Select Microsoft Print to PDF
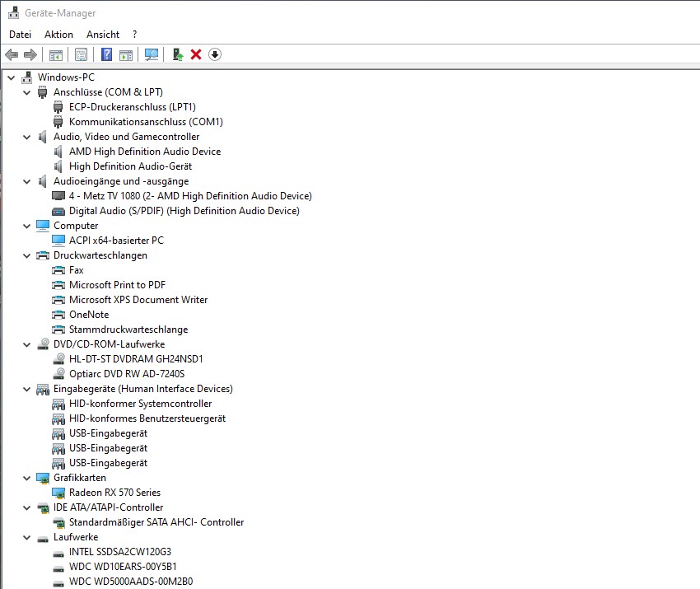Viewport: 700px width, 589px height. [x=117, y=285]
